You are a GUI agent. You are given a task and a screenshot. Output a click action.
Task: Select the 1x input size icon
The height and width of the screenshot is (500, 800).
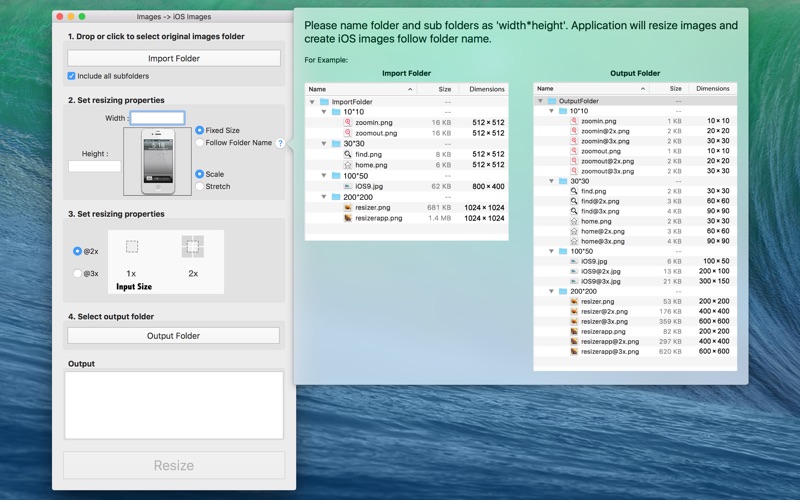(132, 247)
